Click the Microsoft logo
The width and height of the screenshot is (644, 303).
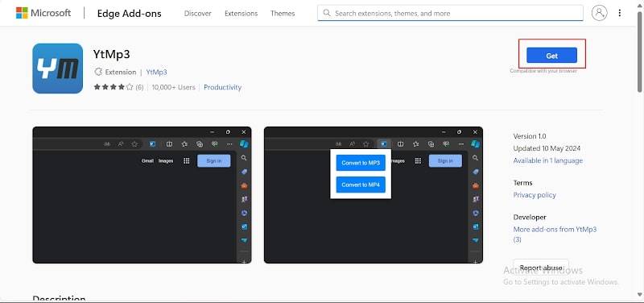click(x=43, y=13)
